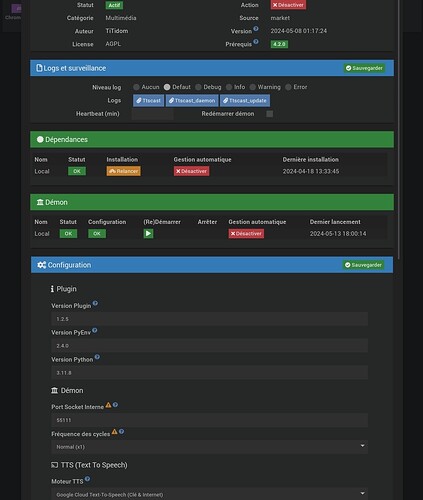This screenshot has height=500, width=423.
Task: Open the Ttscast log file
Action: coord(148,100)
